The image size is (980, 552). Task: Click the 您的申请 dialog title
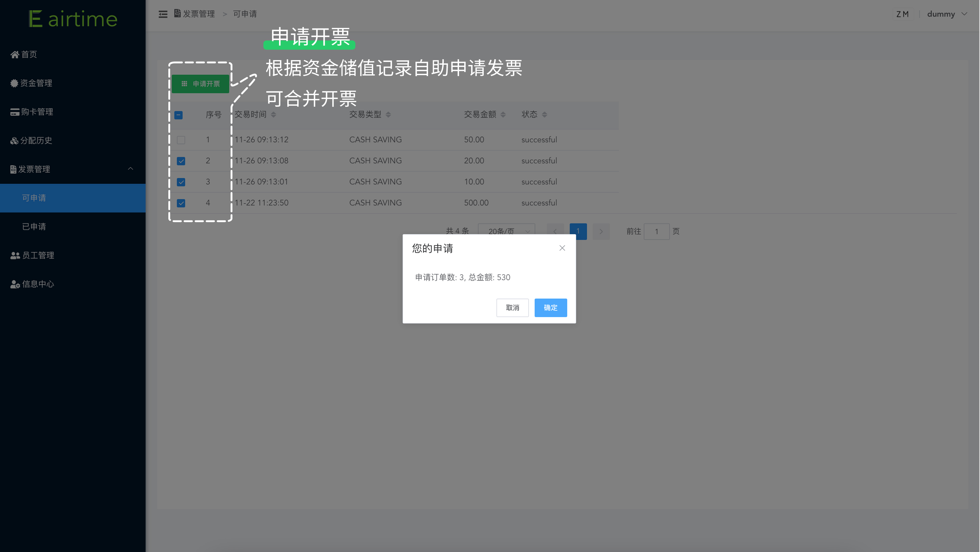click(433, 248)
